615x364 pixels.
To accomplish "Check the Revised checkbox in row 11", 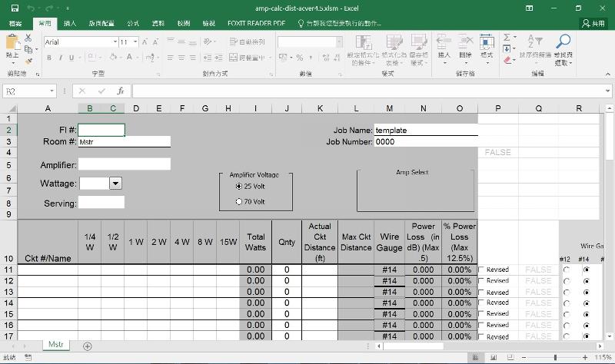I will [x=482, y=270].
